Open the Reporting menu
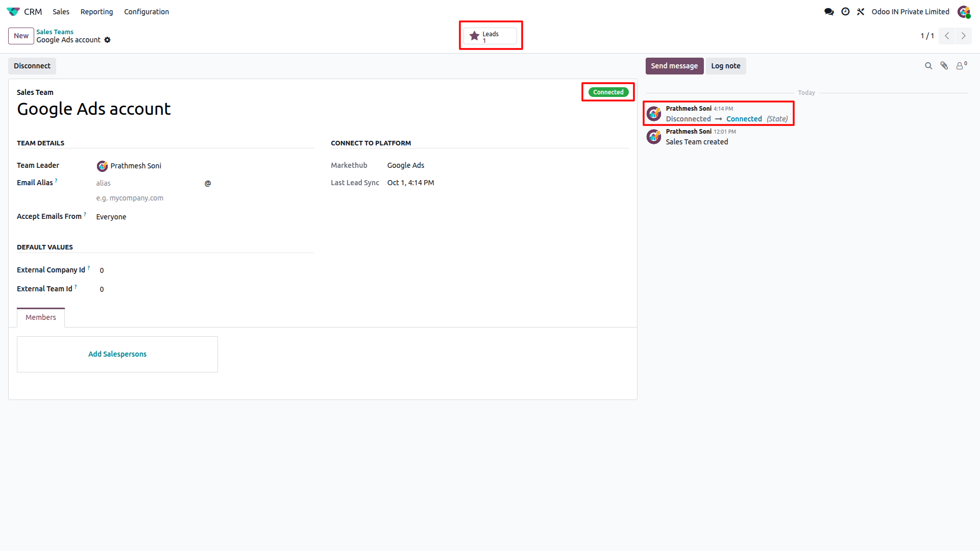The width and height of the screenshot is (980, 551). pos(96,11)
